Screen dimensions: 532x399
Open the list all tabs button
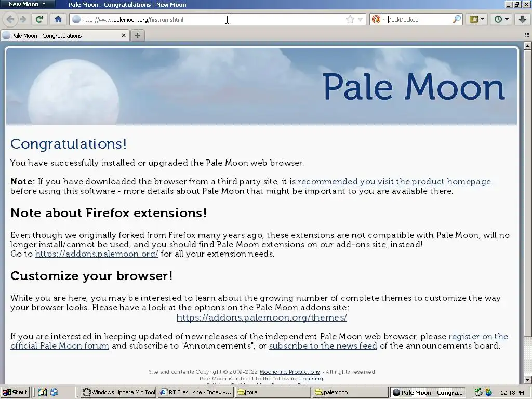527,35
